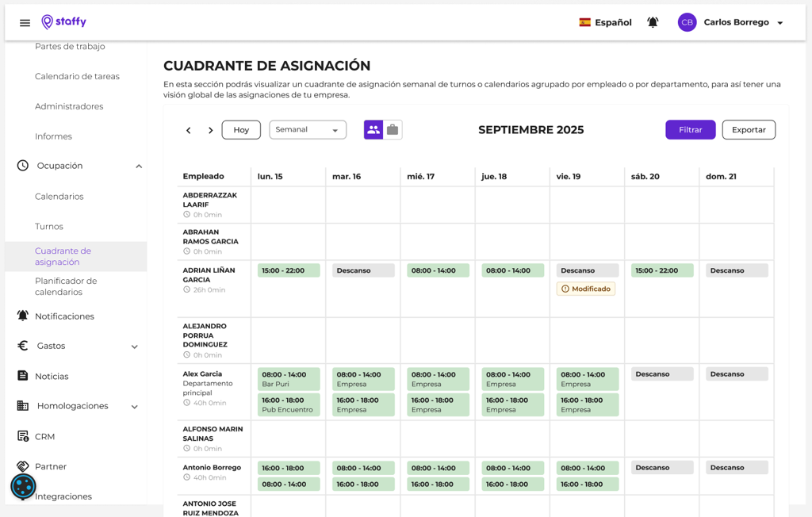Viewport: 812px width, 517px height.
Task: Open Turnos in the sidebar
Action: (49, 227)
